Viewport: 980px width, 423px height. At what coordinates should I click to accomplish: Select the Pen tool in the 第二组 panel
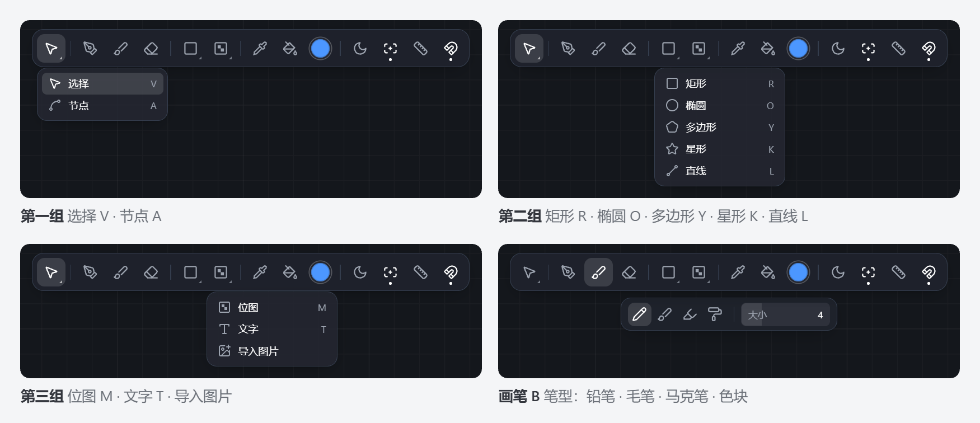[x=568, y=49]
